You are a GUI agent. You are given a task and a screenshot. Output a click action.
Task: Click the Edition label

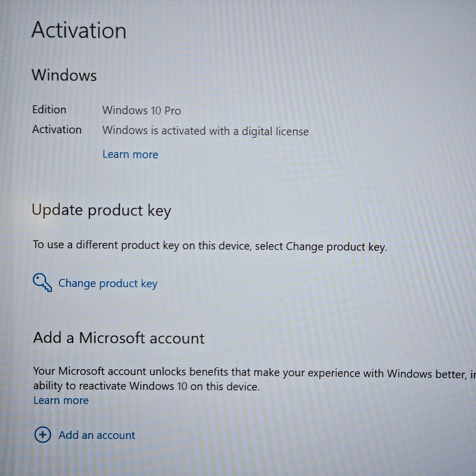click(49, 109)
